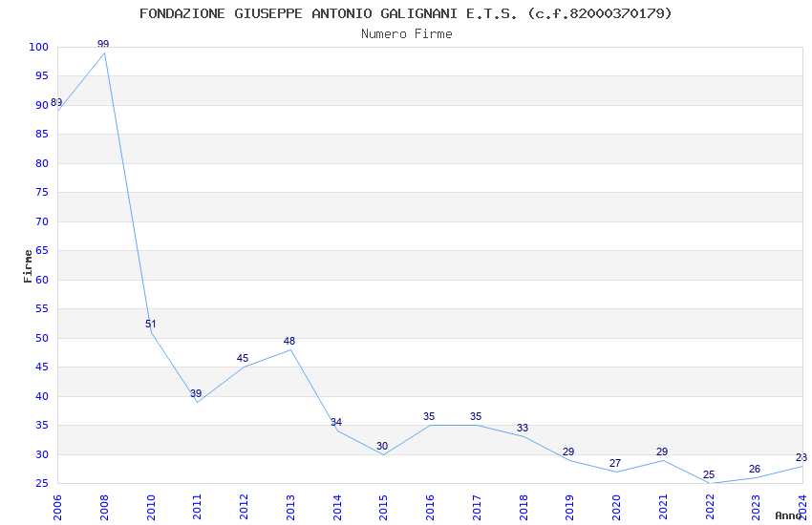Screen dimensions: 812x525
Task: Select the y-axis tick value 60
Action: tap(41, 280)
